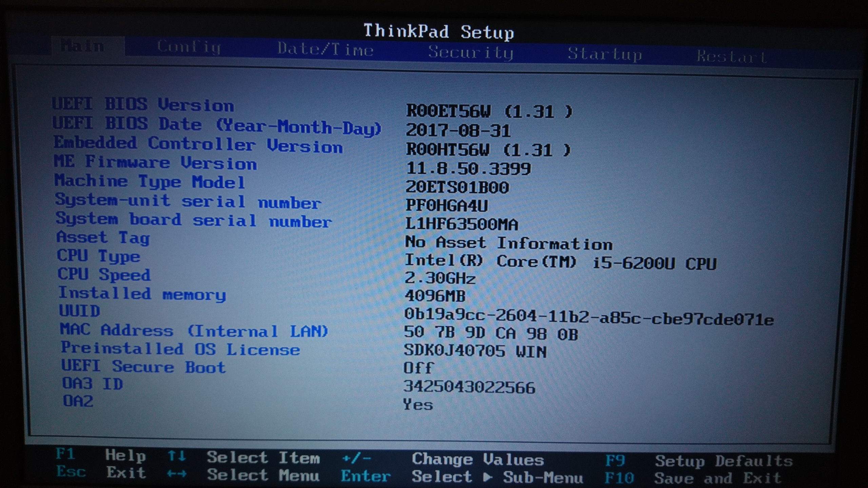Click the Sub-Menu triangle arrow icon

pyautogui.click(x=488, y=477)
